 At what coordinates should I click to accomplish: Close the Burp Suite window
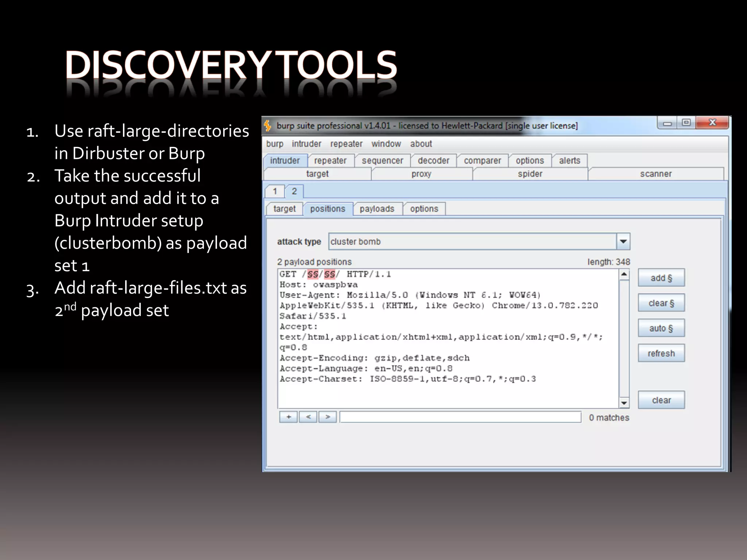point(712,123)
